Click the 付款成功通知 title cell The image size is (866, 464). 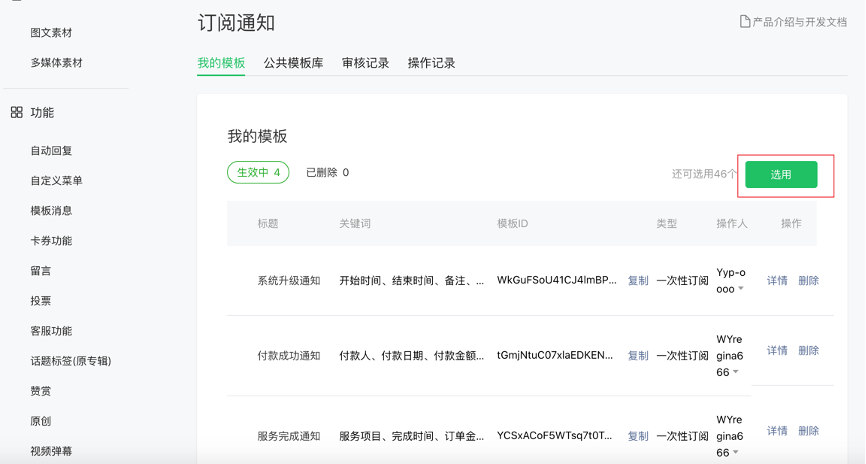(289, 356)
